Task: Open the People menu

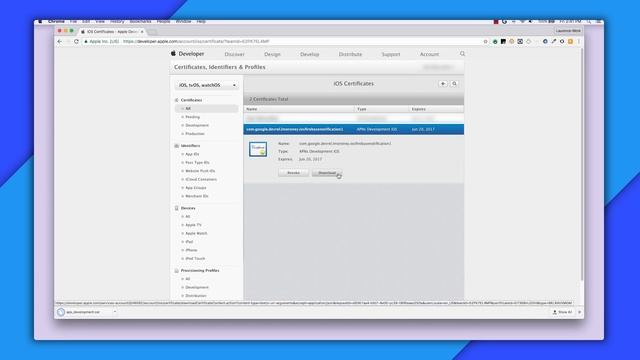Action: point(163,21)
